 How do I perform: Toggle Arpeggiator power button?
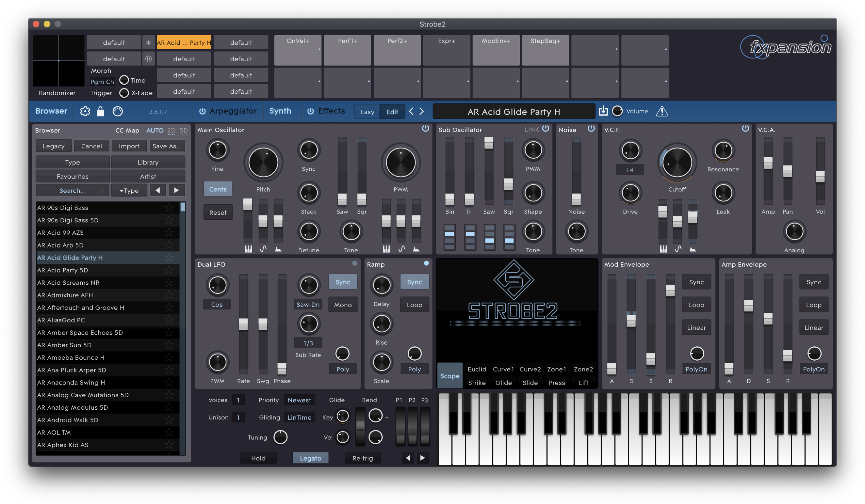pos(203,111)
